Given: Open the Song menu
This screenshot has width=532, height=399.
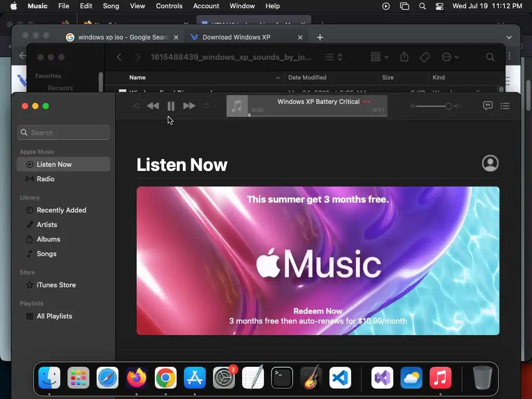Looking at the screenshot, I should click(x=111, y=6).
